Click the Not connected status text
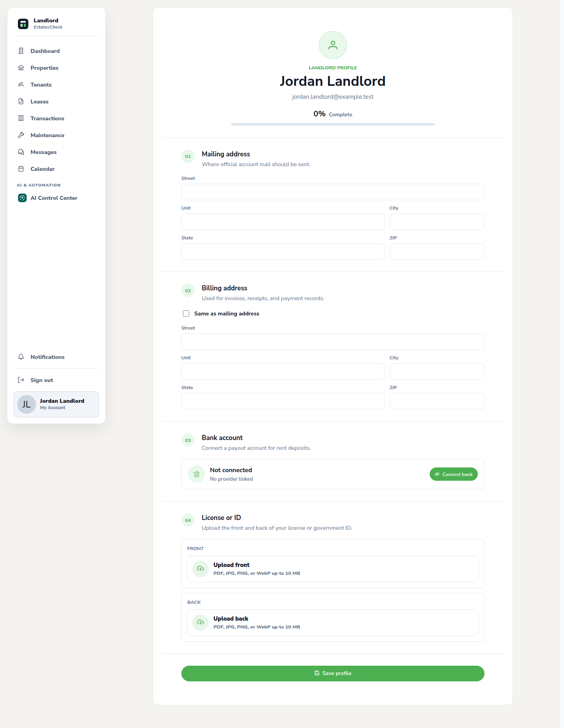This screenshot has height=728, width=564. pyautogui.click(x=231, y=470)
